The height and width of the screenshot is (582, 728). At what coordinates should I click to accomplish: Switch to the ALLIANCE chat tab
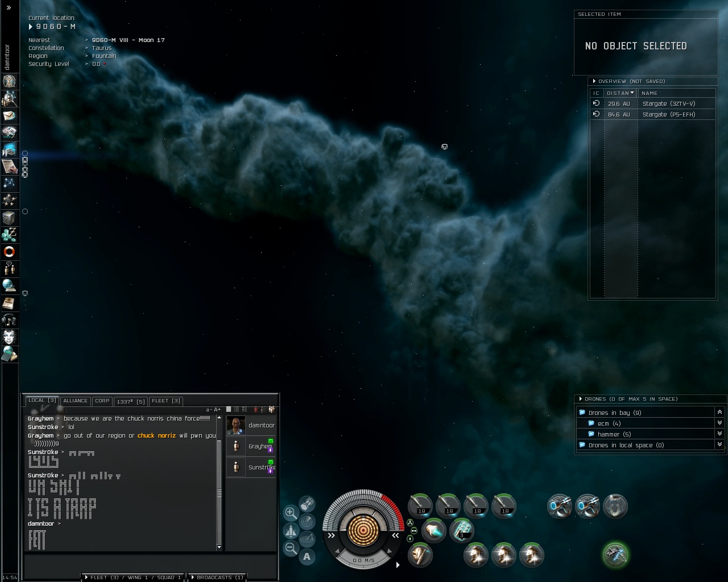75,401
